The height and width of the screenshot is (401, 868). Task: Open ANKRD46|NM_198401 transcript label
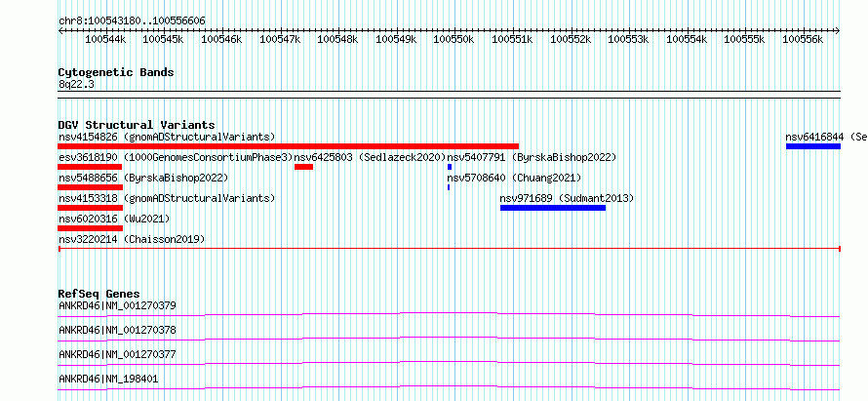tap(108, 380)
